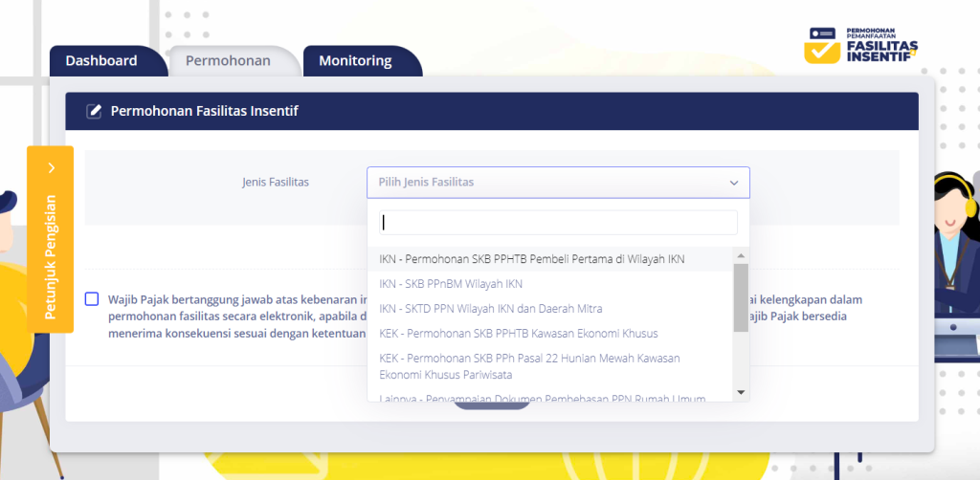The image size is (980, 480).
Task: Click the edit pencil icon in the header
Action: pos(94,112)
